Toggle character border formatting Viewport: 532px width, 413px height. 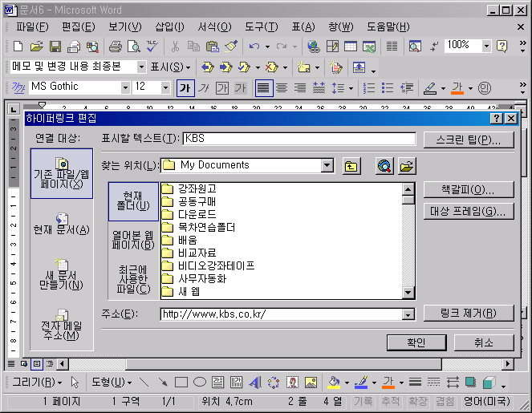pos(222,88)
